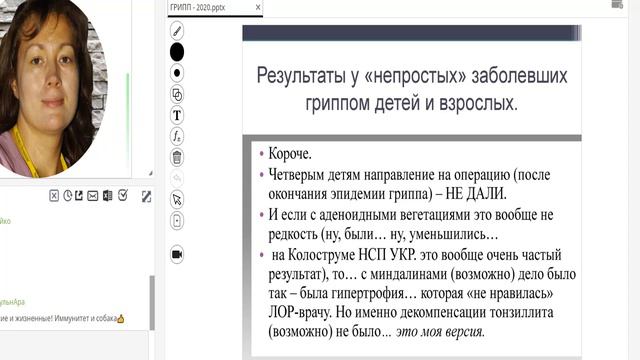This screenshot has width=640, height=360.
Task: Click the clock history icon in chat
Action: click(x=67, y=196)
